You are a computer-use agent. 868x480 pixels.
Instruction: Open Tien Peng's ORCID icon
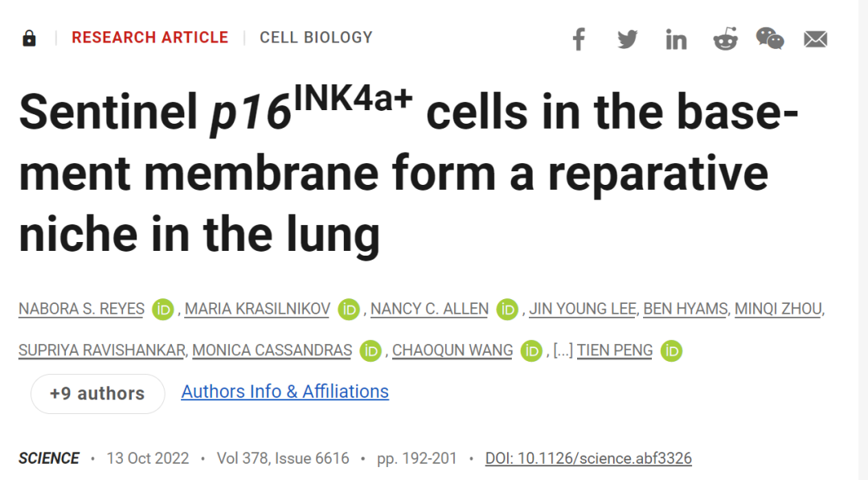click(x=671, y=351)
